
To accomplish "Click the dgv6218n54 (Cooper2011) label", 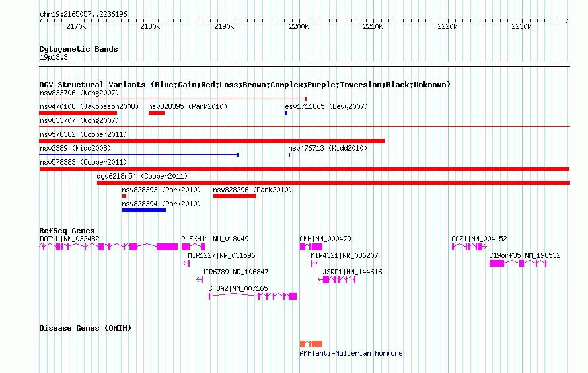I will (x=142, y=176).
